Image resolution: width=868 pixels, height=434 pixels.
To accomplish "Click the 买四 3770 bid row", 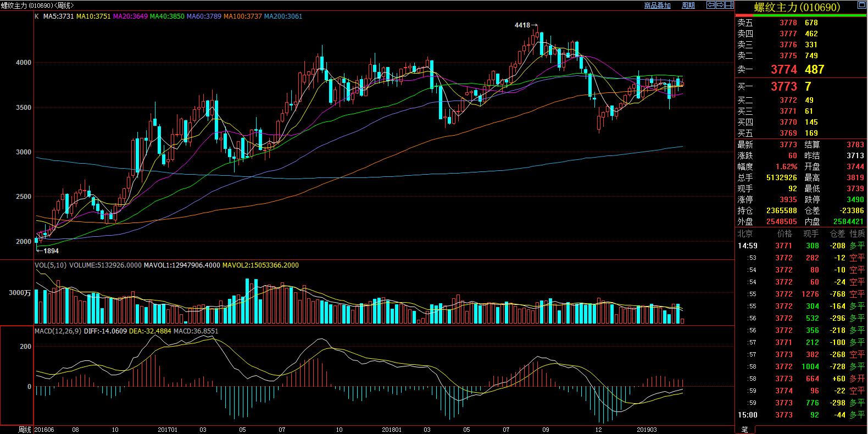I will 801,123.
